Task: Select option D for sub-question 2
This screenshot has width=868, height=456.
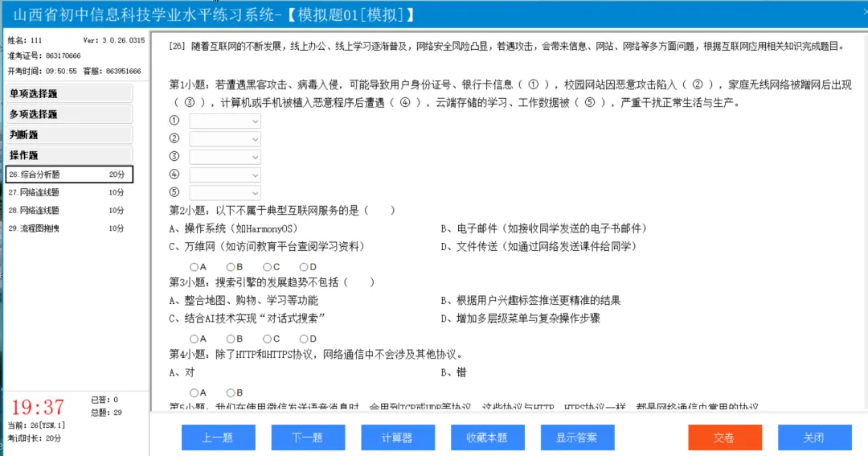Action: [304, 267]
